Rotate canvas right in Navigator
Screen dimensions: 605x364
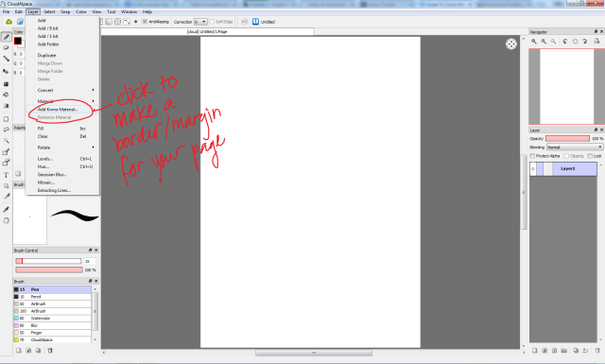[x=585, y=42]
